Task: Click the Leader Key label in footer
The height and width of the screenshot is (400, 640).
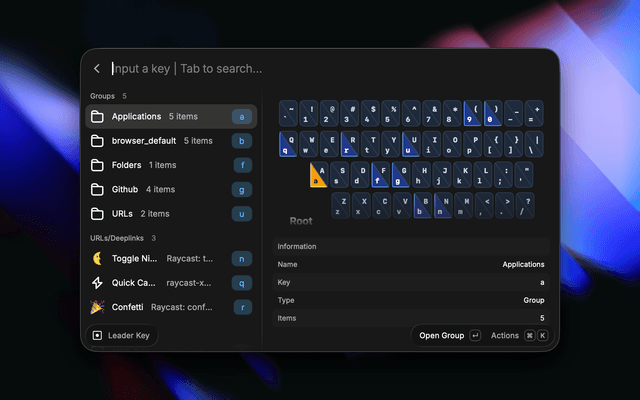Action: 129,336
